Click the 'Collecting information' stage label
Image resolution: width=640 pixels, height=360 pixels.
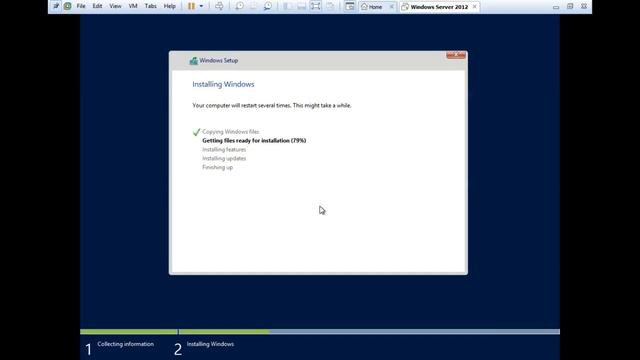point(126,344)
